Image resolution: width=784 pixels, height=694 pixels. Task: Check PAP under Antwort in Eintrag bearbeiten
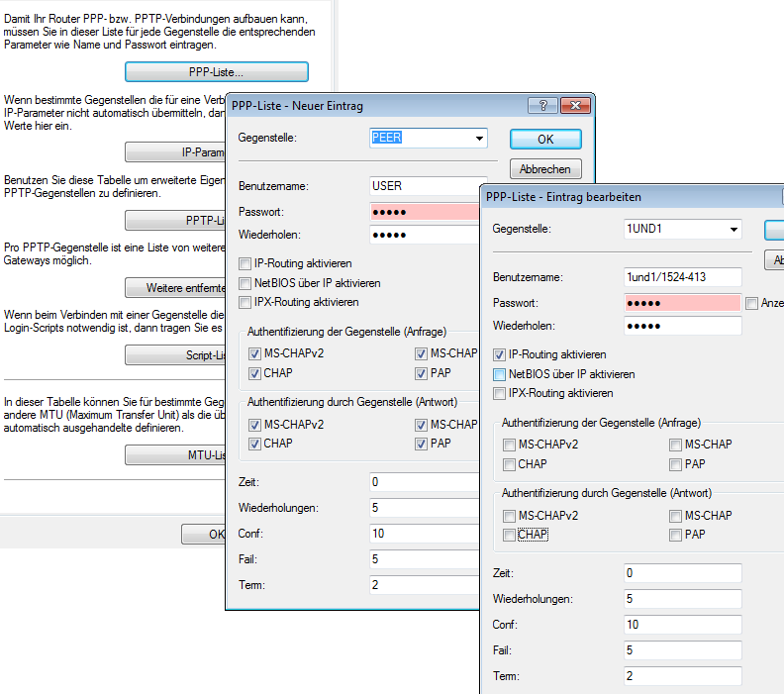676,536
